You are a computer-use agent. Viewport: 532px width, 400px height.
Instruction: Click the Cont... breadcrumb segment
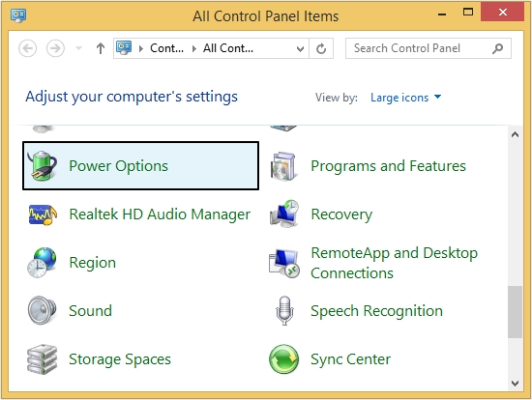click(x=166, y=48)
